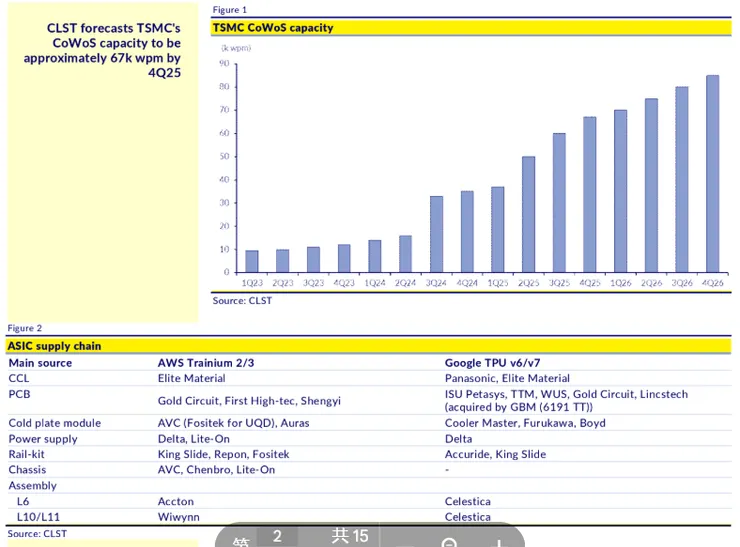Click the 2Q24 x-axis label
The image size is (740, 547).
pyautogui.click(x=405, y=283)
